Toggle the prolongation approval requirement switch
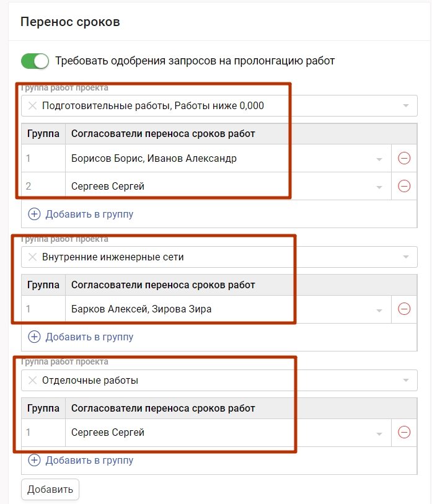Image resolution: width=432 pixels, height=504 pixels. 35,61
